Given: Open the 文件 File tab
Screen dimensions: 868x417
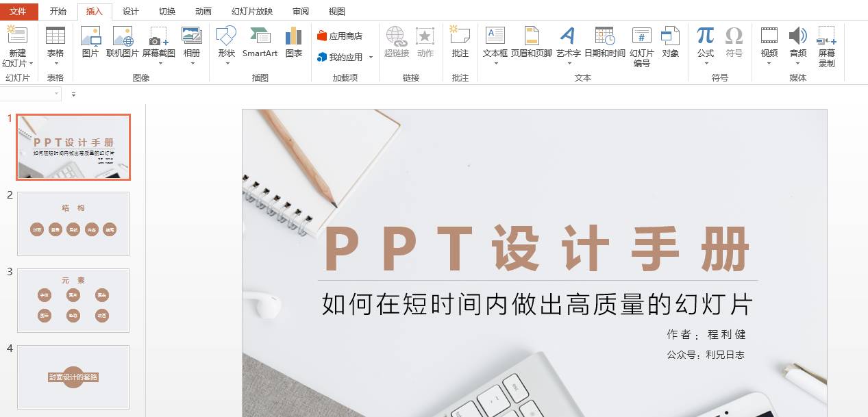Looking at the screenshot, I should [18, 12].
